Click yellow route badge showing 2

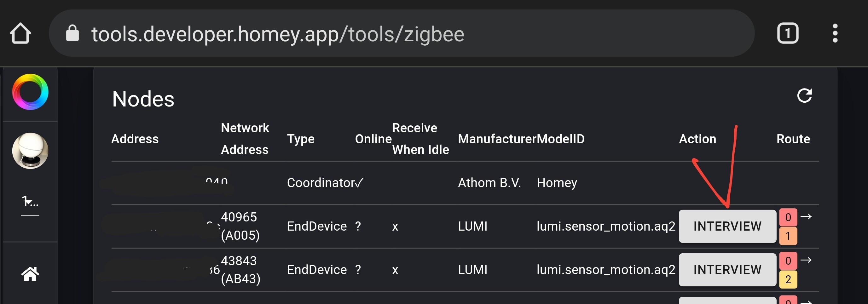pyautogui.click(x=788, y=279)
